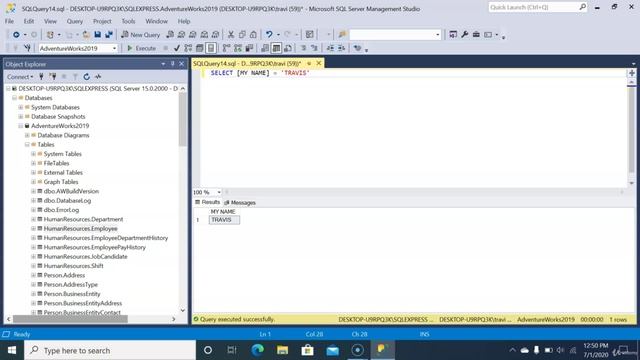This screenshot has height=360, width=640.
Task: Expand the Person.Address table node
Action: click(x=33, y=275)
